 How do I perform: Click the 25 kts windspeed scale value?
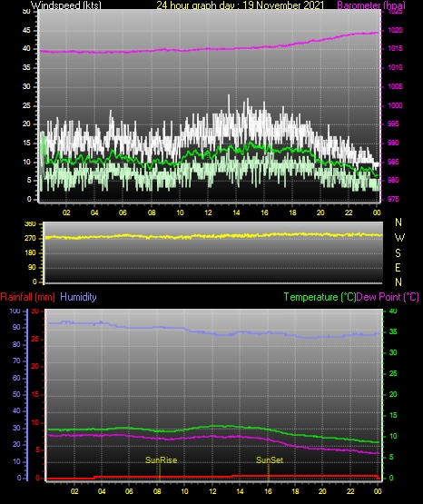26,105
